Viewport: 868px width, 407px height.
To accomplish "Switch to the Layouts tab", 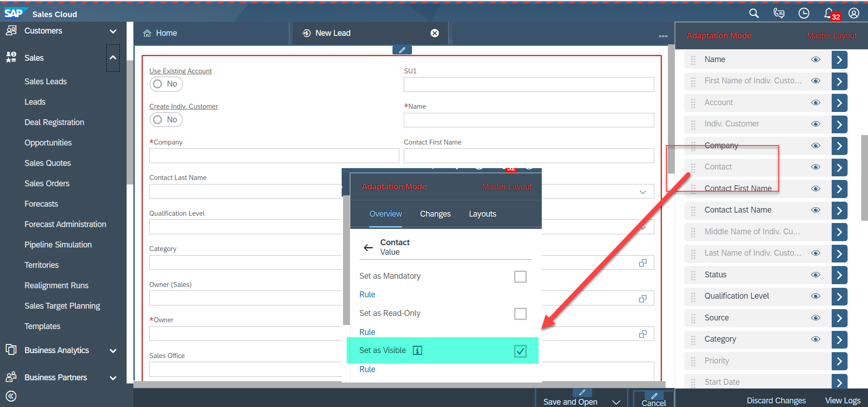I will click(x=482, y=214).
